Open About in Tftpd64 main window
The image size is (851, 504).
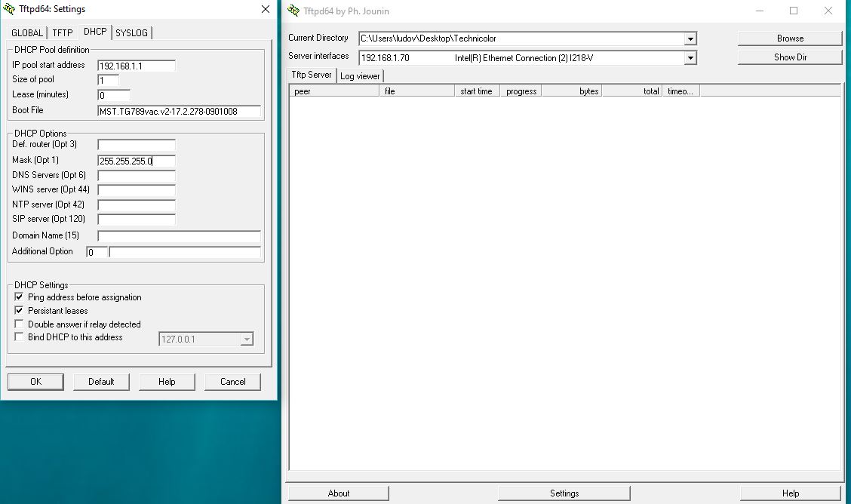[339, 493]
